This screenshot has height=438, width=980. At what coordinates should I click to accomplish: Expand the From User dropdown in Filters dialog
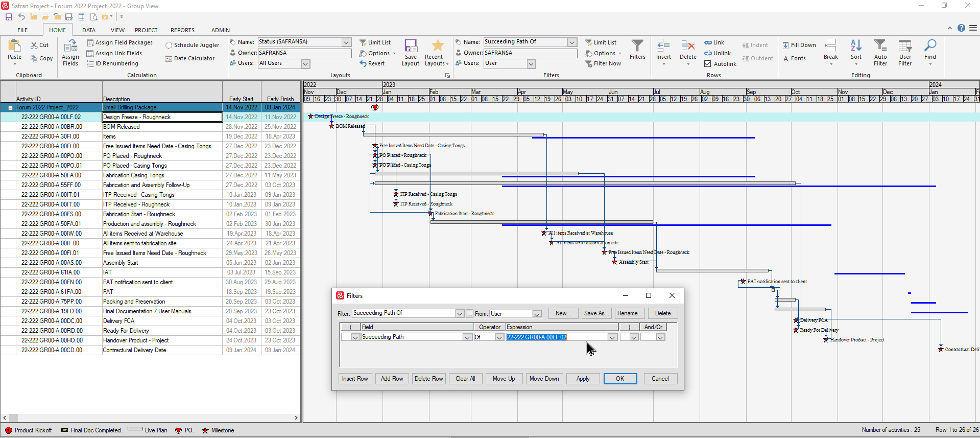537,314
